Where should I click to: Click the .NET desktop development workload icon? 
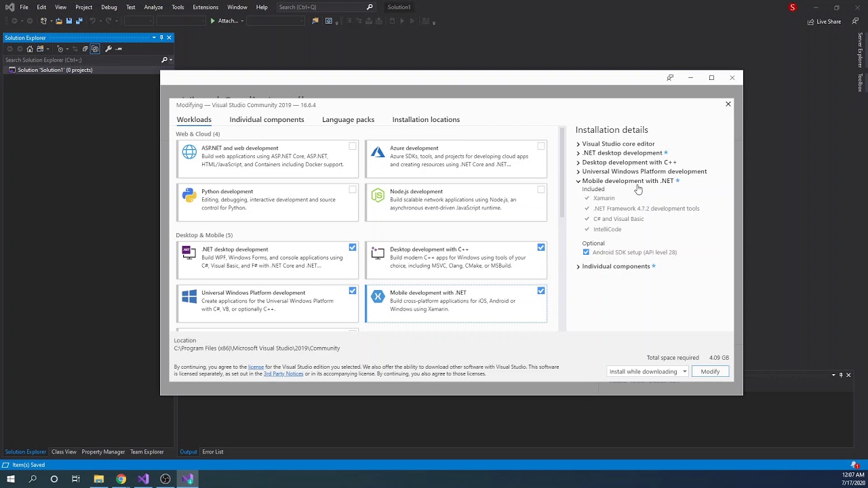coord(189,253)
